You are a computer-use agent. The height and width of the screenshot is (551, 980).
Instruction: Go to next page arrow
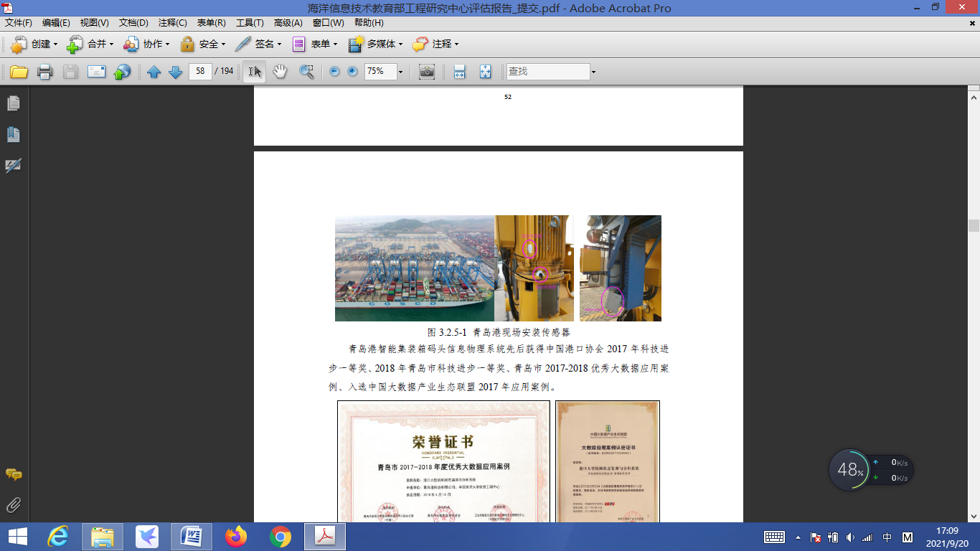175,72
